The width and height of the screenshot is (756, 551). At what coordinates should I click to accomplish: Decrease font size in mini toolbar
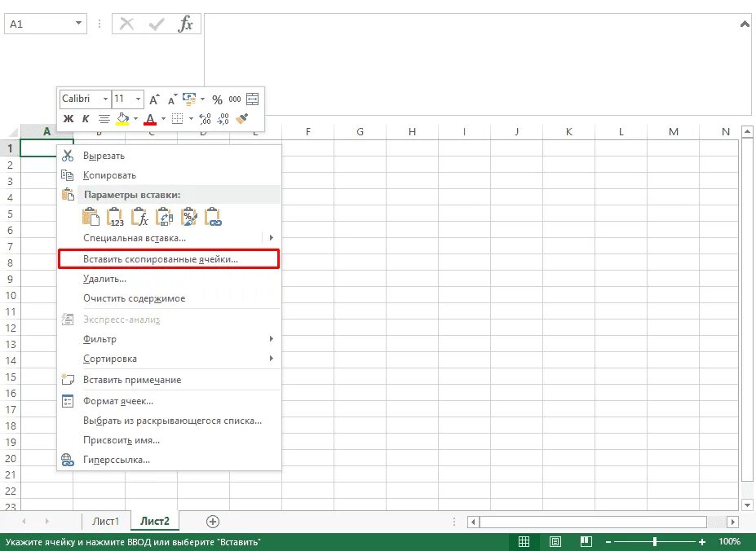tap(172, 99)
